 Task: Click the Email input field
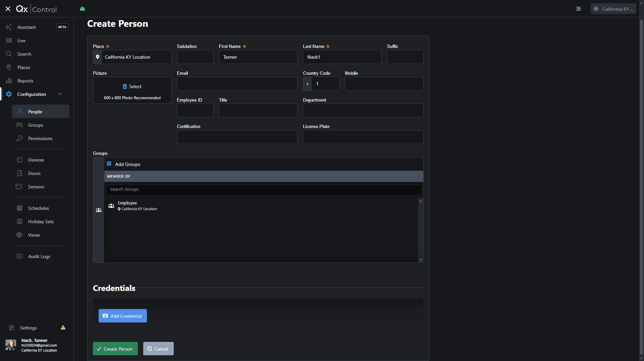point(237,84)
